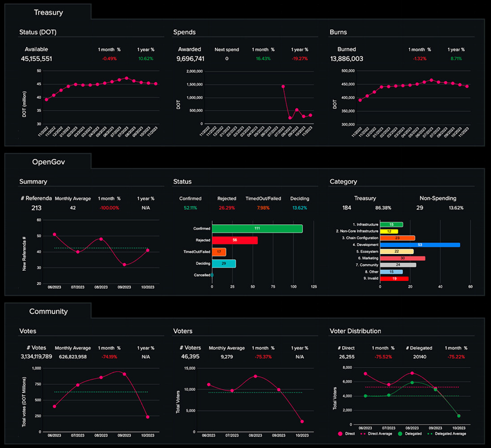
Task: Click the # Delegated value 20140
Action: (420, 357)
